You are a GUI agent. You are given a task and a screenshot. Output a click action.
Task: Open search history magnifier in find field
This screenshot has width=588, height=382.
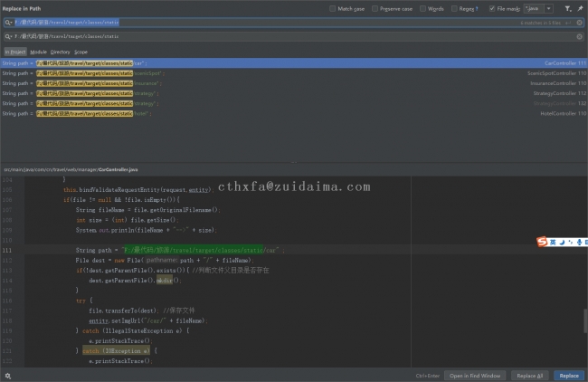coord(7,22)
